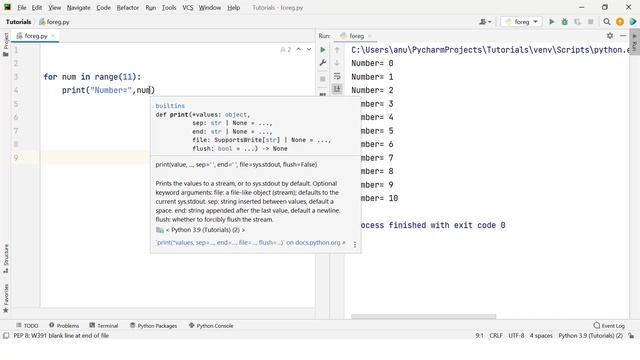This screenshot has width=640, height=360.
Task: Click the docs.python.org link in popup
Action: coord(251,242)
